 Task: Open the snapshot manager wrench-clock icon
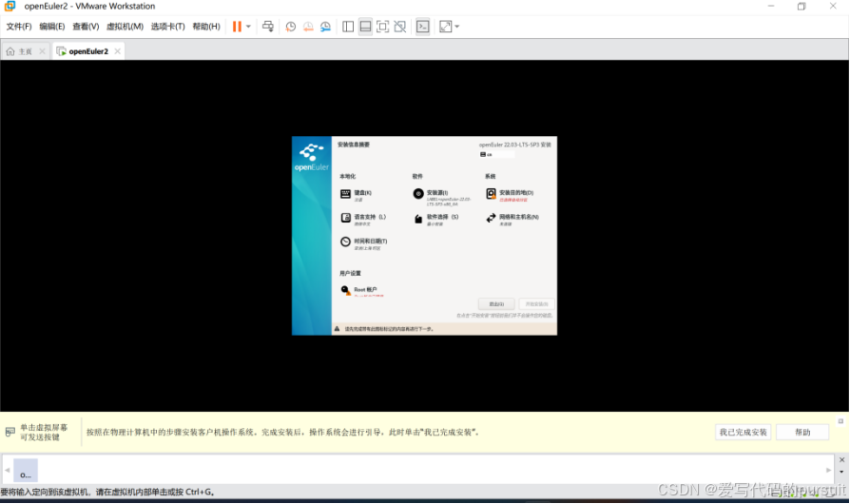[325, 27]
